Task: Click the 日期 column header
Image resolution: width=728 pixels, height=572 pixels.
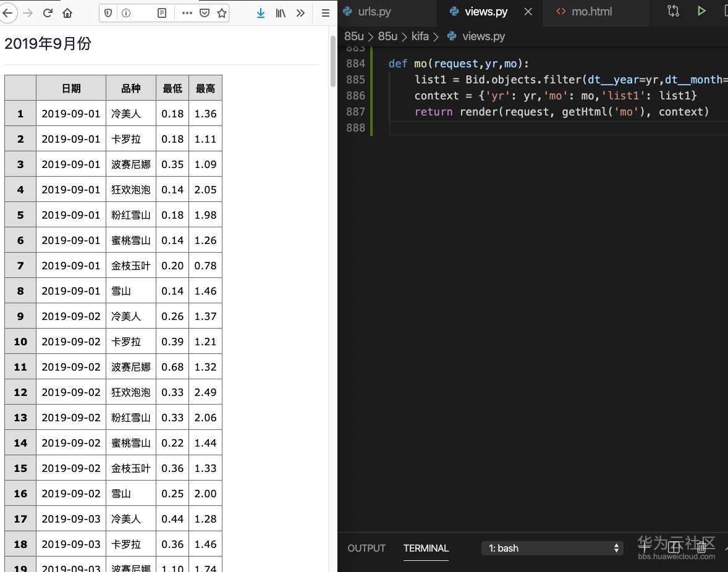Action: pos(71,88)
